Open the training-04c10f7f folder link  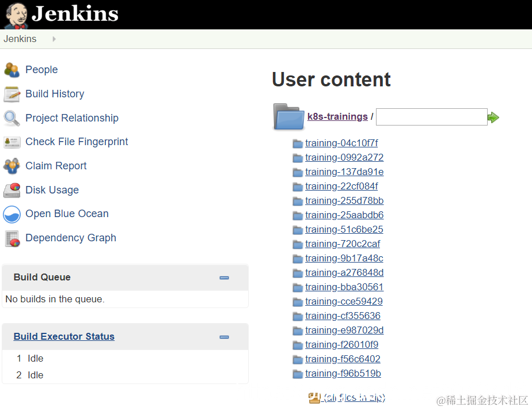341,143
